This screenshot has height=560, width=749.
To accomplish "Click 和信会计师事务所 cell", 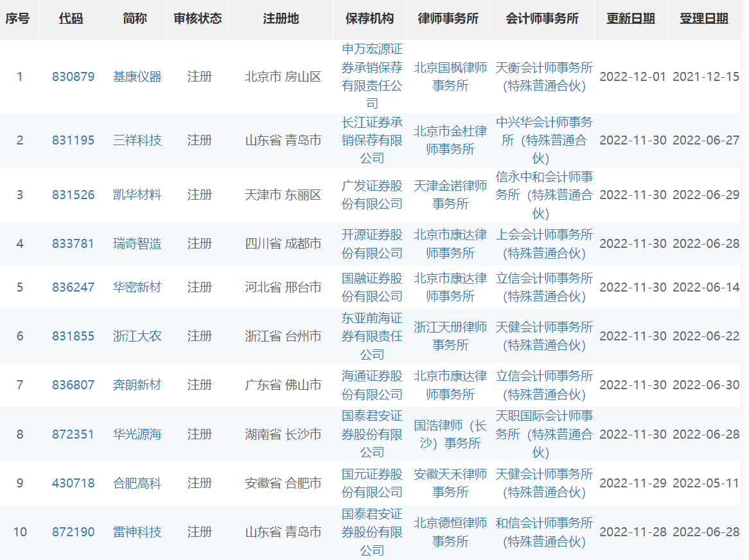I will [544, 532].
